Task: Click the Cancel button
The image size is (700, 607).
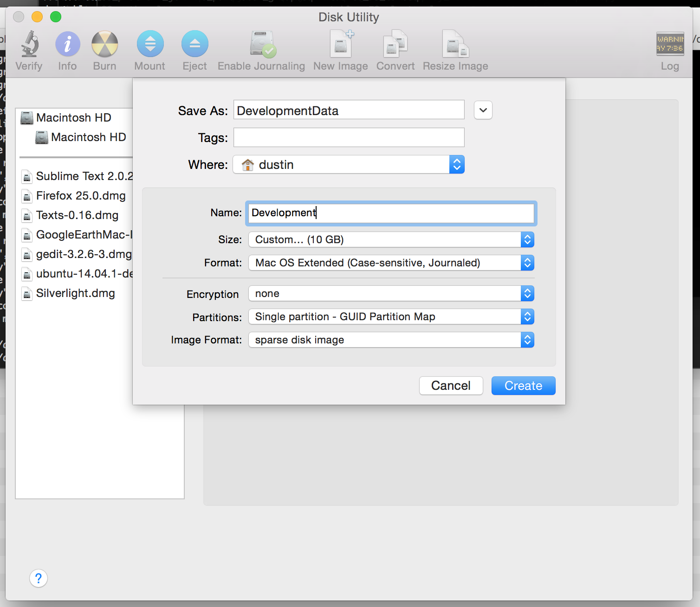Action: click(x=451, y=386)
